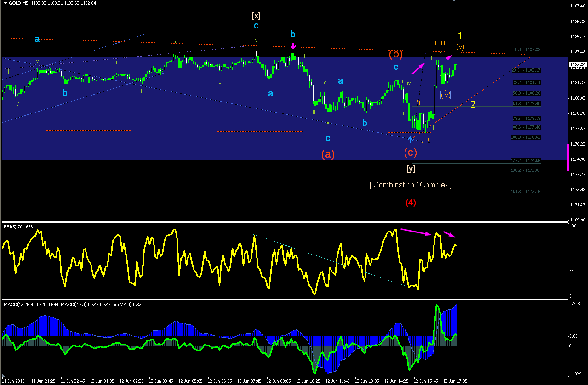Click Fibonacci level 88.6 - 1177.46

[526, 127]
